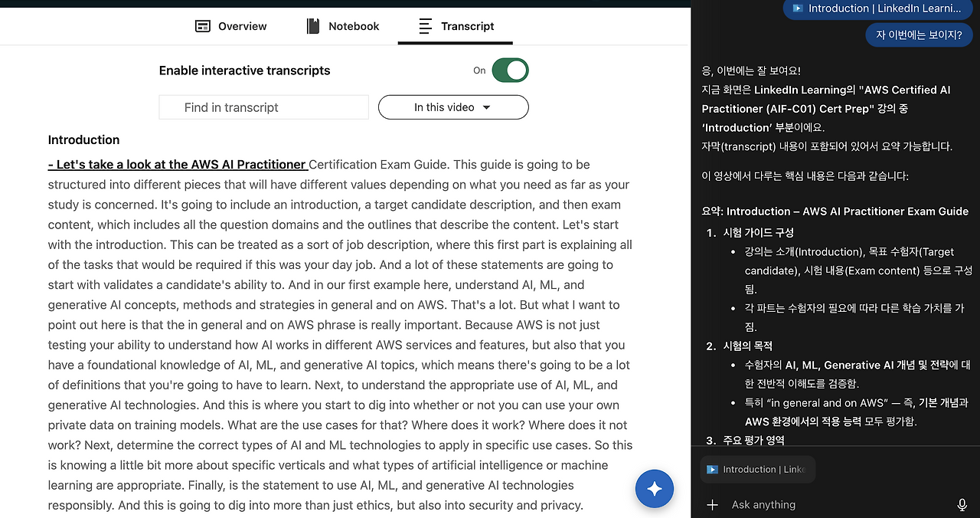980x518 pixels.
Task: Click the Transcript list icon
Action: click(426, 25)
